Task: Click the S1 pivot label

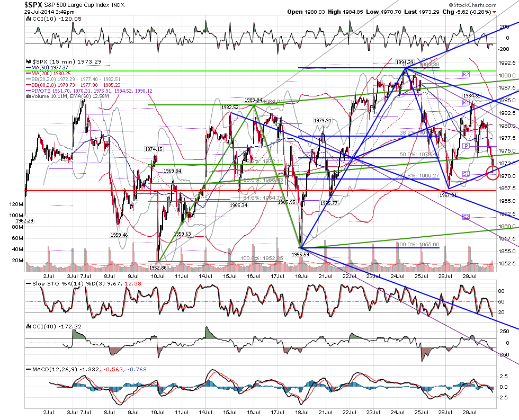Action: [466, 174]
